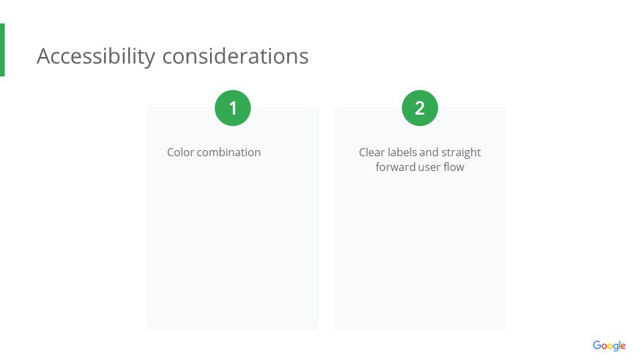Screen dimensions: 644x362
Task: Select the Color combination text
Action: [x=214, y=152]
